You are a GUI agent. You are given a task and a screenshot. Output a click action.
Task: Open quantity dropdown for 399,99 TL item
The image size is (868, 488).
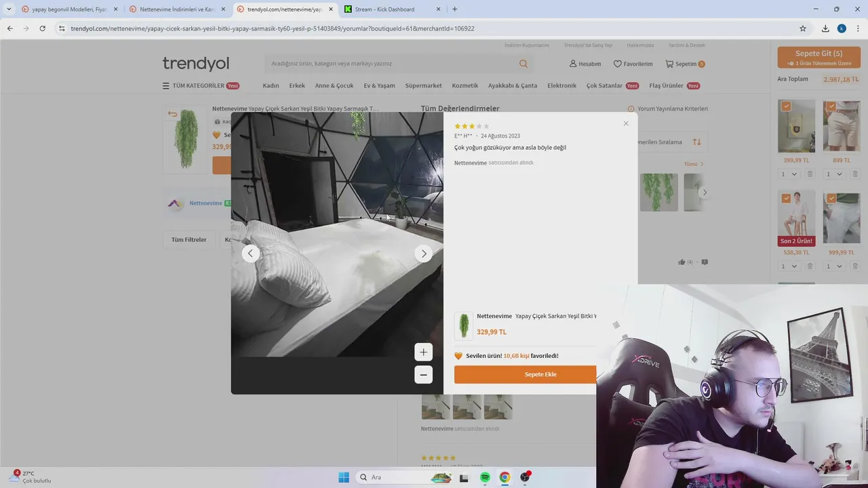[x=789, y=174]
